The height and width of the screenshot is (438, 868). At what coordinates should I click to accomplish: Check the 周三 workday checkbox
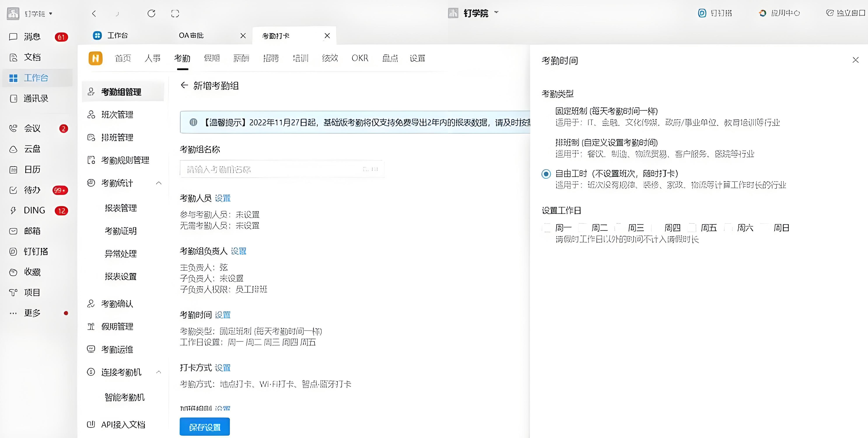click(619, 228)
